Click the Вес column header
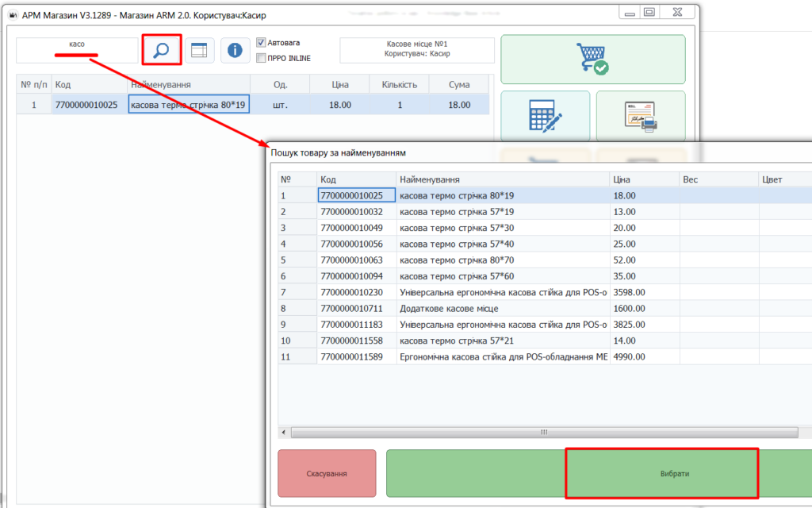This screenshot has width=812, height=508. click(x=718, y=179)
